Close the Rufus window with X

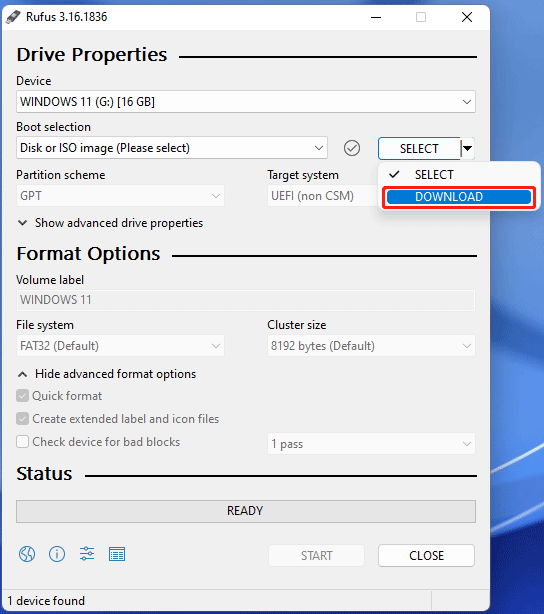[x=467, y=17]
